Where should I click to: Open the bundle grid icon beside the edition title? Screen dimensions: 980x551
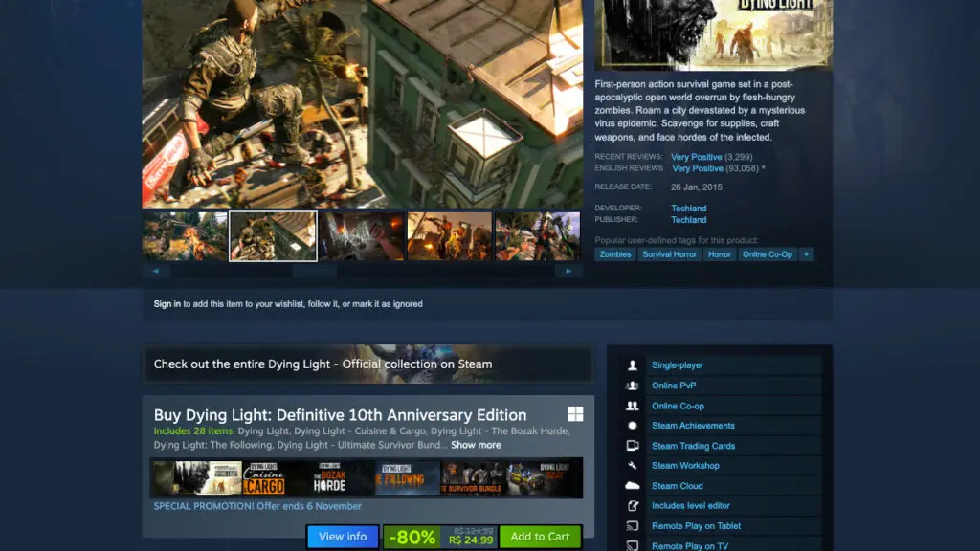573,413
